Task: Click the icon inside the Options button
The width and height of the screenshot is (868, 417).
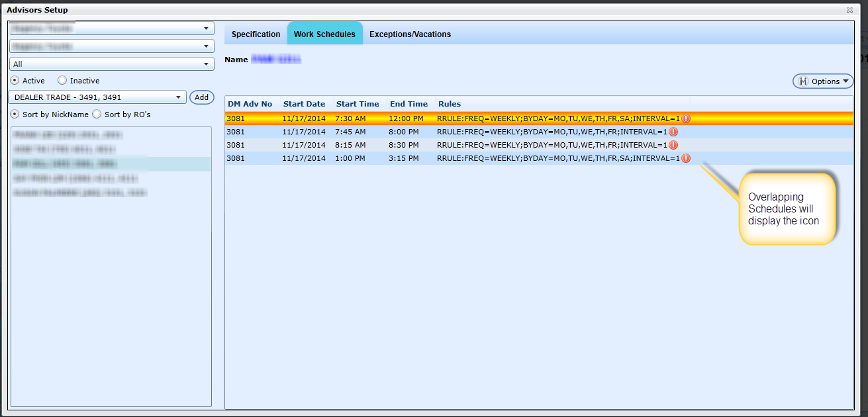Action: point(804,81)
